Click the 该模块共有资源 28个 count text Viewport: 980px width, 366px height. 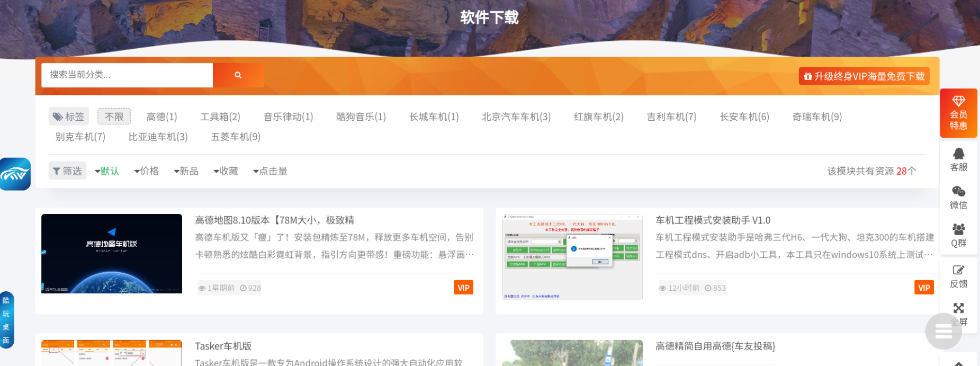tap(871, 171)
